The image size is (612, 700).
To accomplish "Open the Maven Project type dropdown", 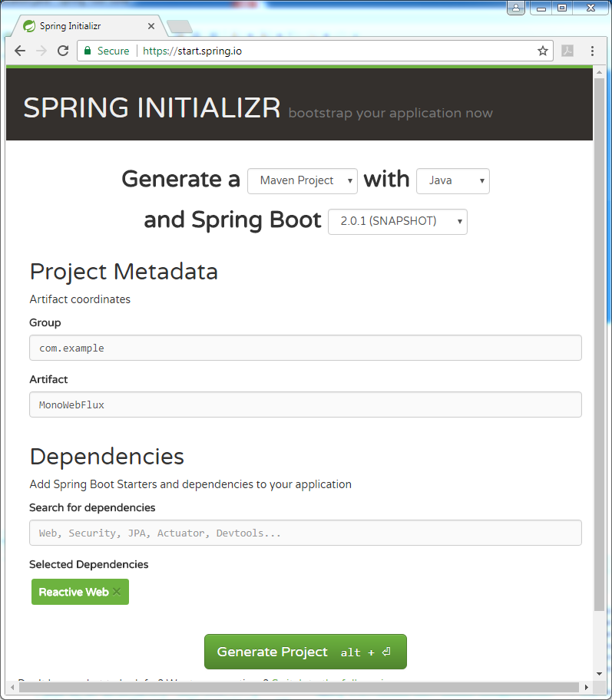I will tap(303, 181).
